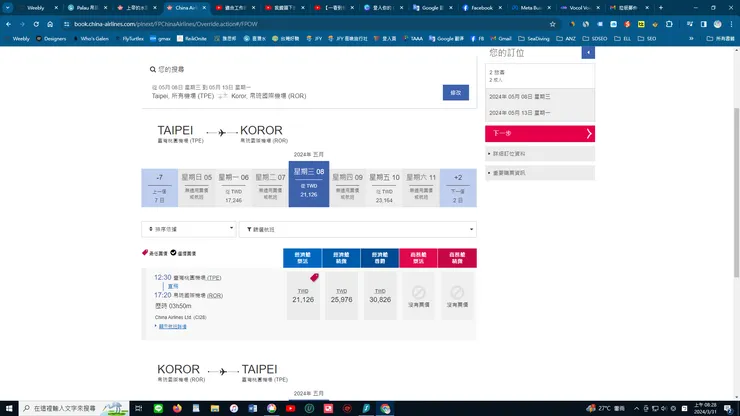This screenshot has height=416, width=740.
Task: Select Saturday 11 date cell
Action: pos(421,188)
